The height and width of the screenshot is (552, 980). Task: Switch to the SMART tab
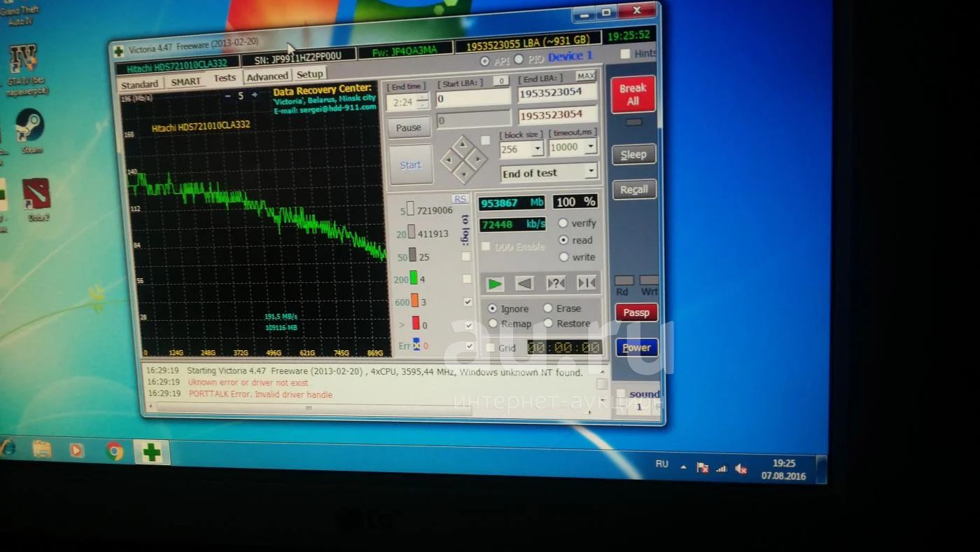(x=185, y=82)
